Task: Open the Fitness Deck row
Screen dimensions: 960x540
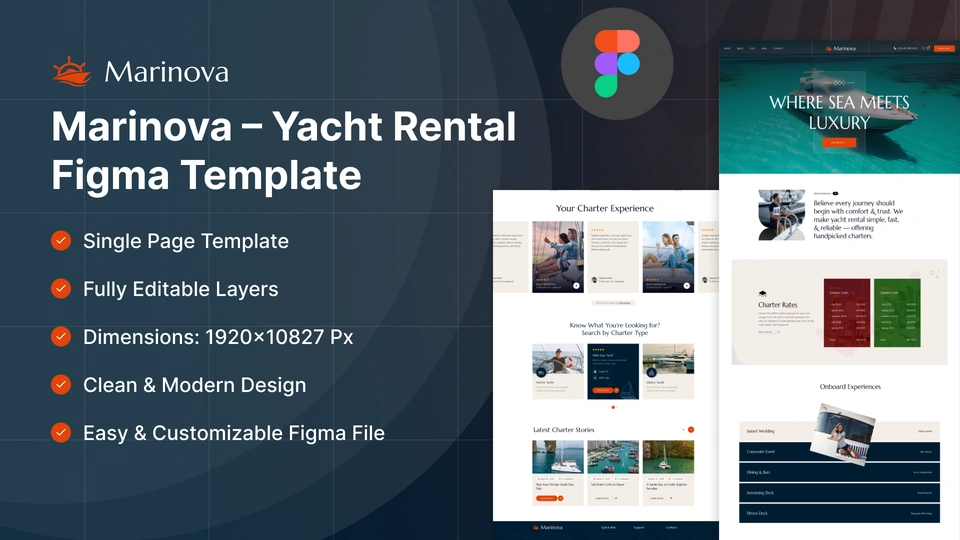Action: point(839,513)
